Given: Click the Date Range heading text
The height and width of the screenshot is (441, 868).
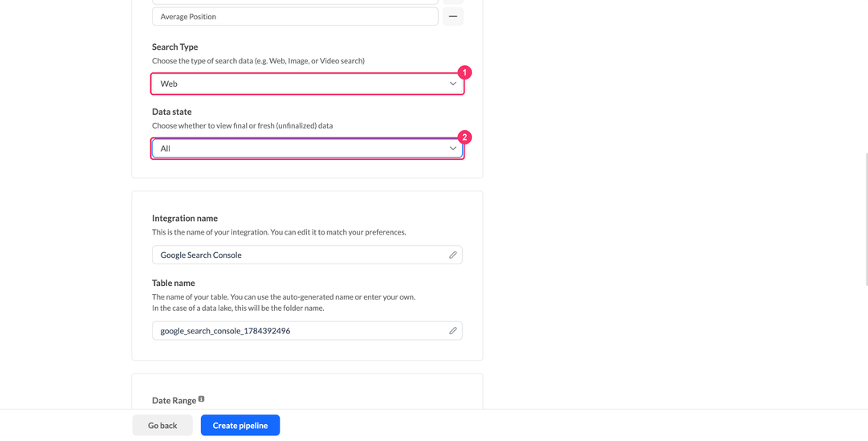Looking at the screenshot, I should click(x=174, y=401).
